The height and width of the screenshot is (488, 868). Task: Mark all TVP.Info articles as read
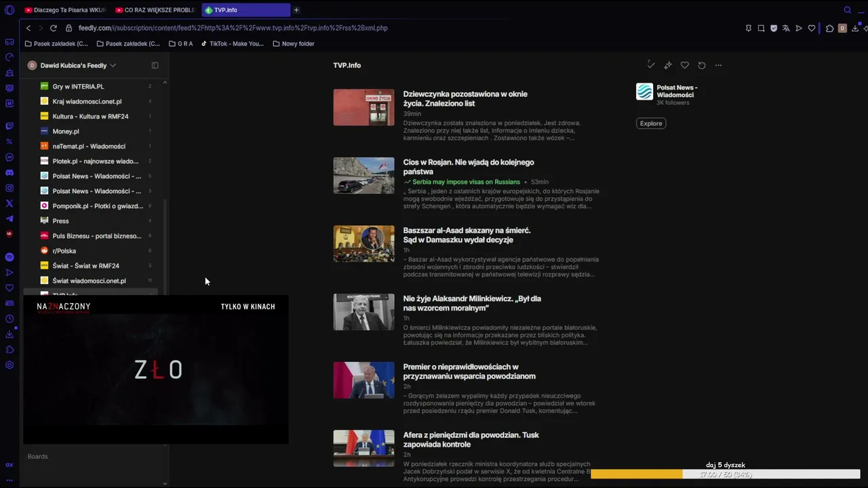pyautogui.click(x=651, y=65)
